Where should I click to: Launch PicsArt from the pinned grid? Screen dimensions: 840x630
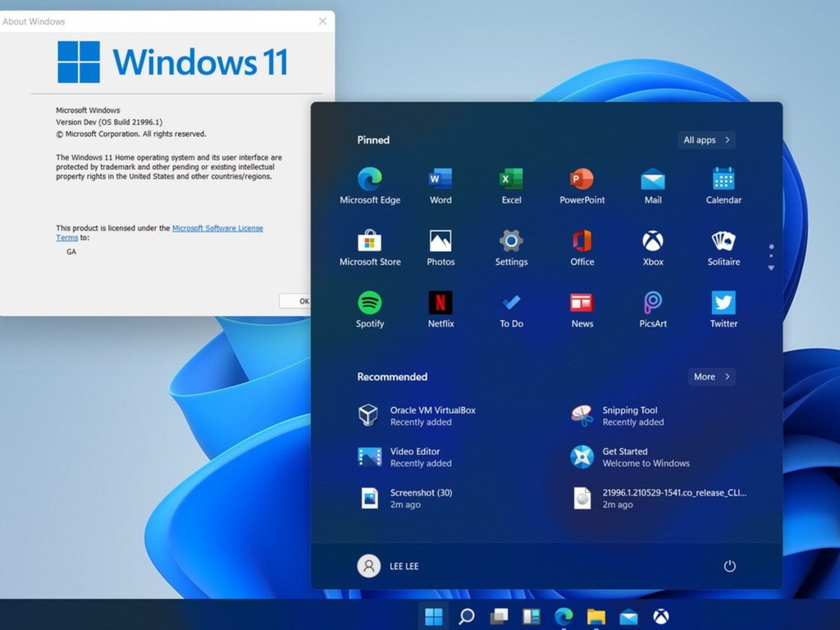[x=652, y=309]
